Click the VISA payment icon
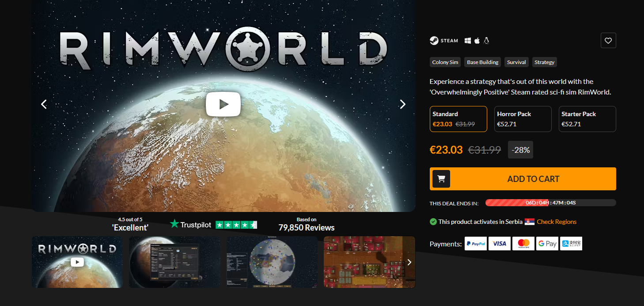The image size is (644, 306). [500, 244]
